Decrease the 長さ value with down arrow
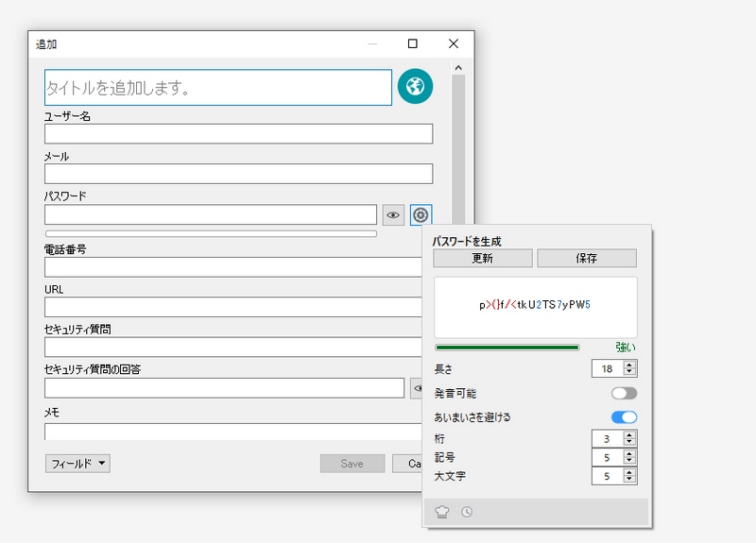 (x=629, y=372)
